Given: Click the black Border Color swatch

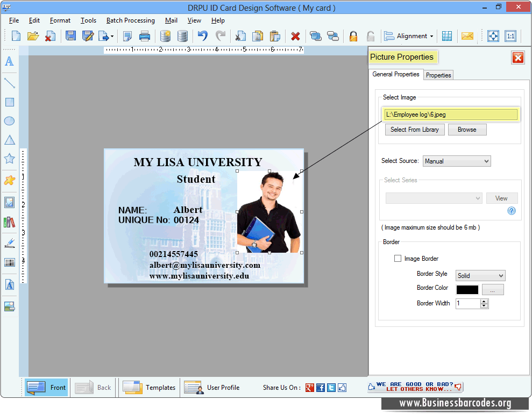Looking at the screenshot, I should tap(467, 290).
